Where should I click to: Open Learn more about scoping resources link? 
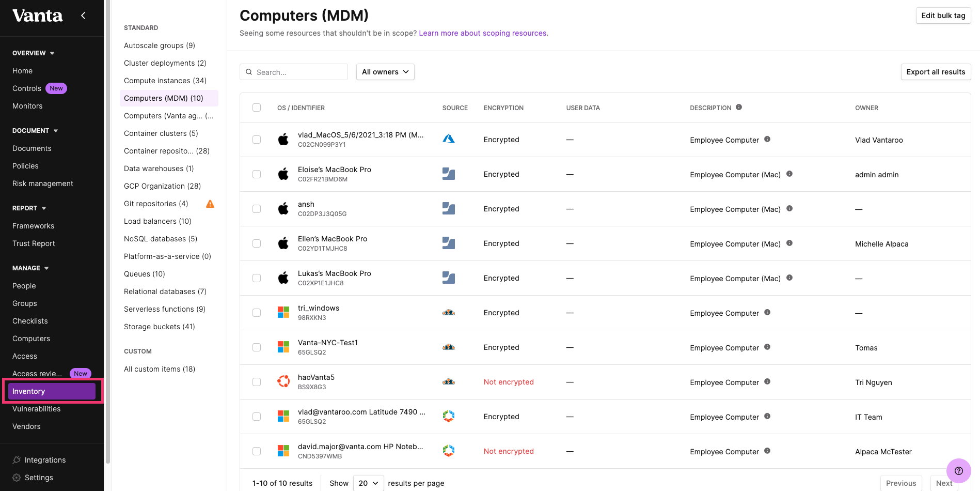click(483, 33)
